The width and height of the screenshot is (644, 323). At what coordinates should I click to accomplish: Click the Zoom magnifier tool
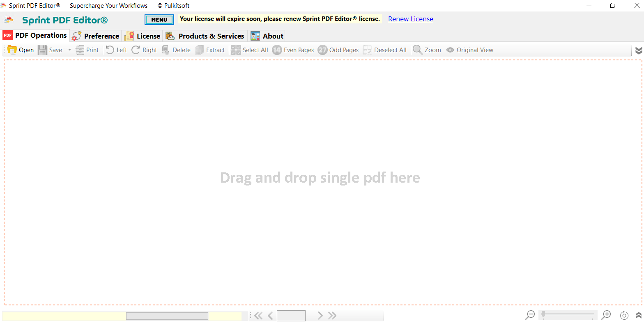pyautogui.click(x=427, y=50)
